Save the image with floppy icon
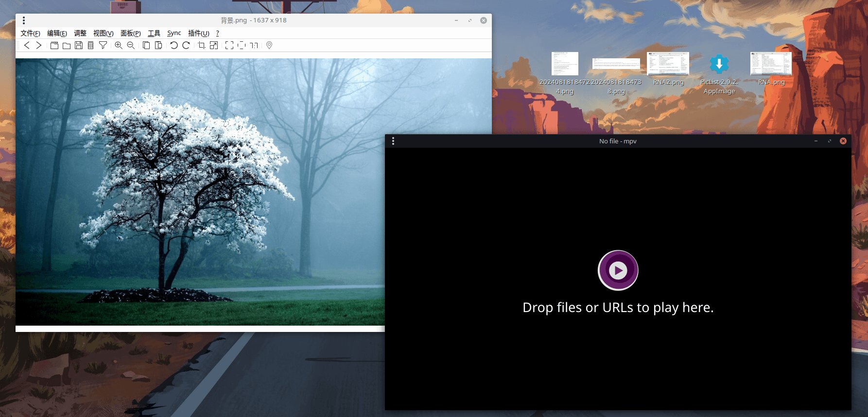Image resolution: width=868 pixels, height=417 pixels. pyautogui.click(x=79, y=45)
